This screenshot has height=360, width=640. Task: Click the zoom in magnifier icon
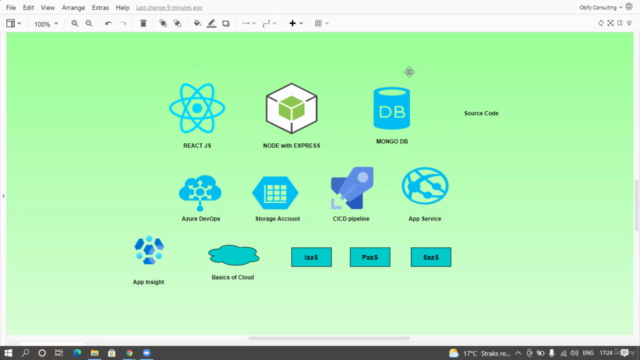tap(75, 23)
